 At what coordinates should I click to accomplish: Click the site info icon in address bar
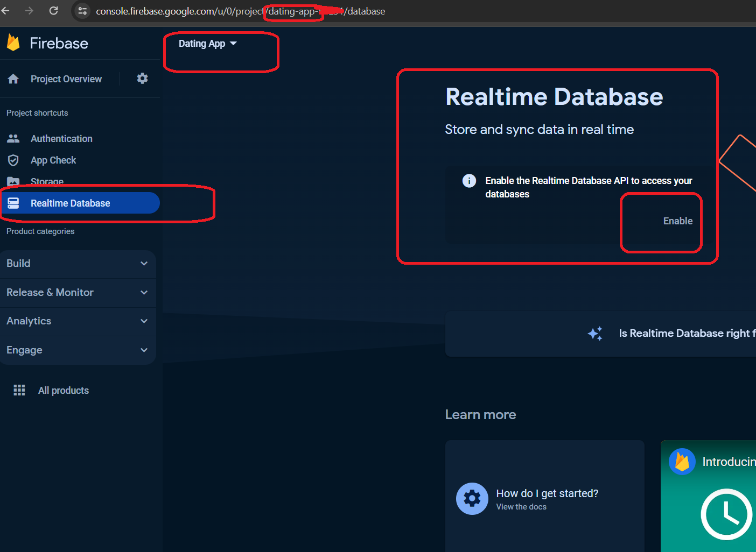click(x=82, y=11)
